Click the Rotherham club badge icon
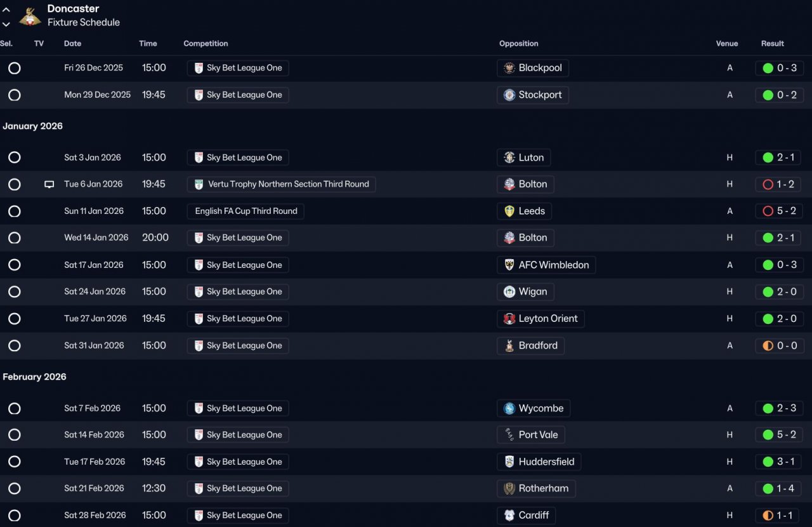 click(509, 489)
